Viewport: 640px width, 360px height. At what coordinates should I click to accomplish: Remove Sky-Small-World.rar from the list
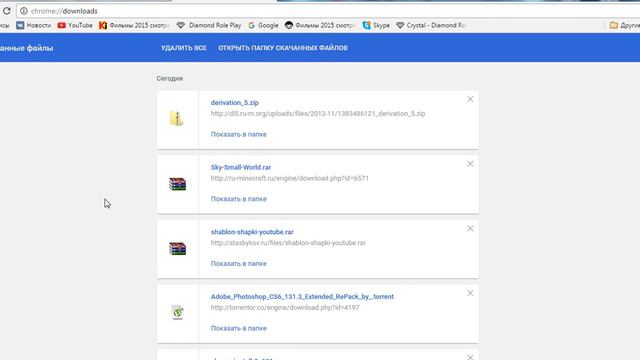[470, 164]
